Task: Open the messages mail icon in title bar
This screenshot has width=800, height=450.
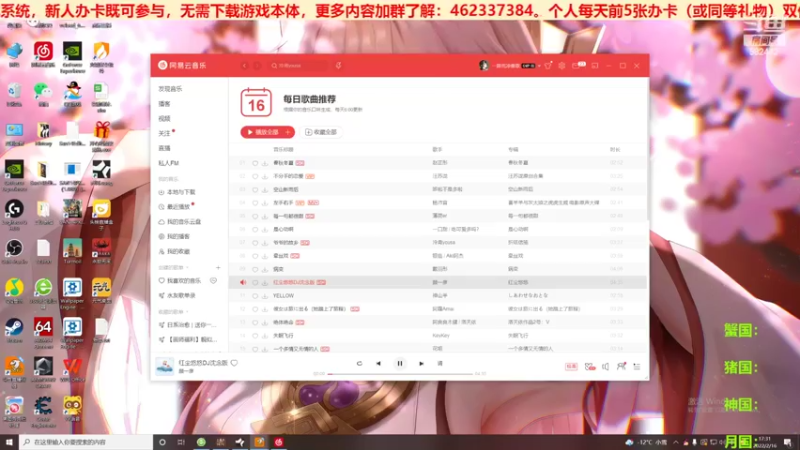Action: [577, 66]
